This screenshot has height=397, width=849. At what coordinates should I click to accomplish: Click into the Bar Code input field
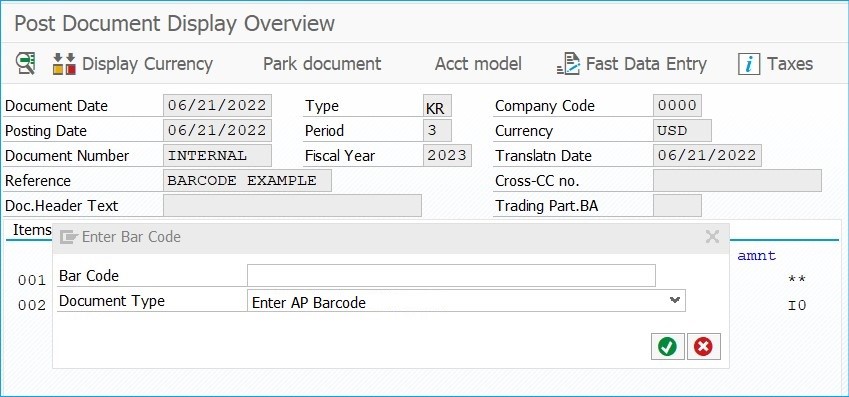[x=451, y=275]
